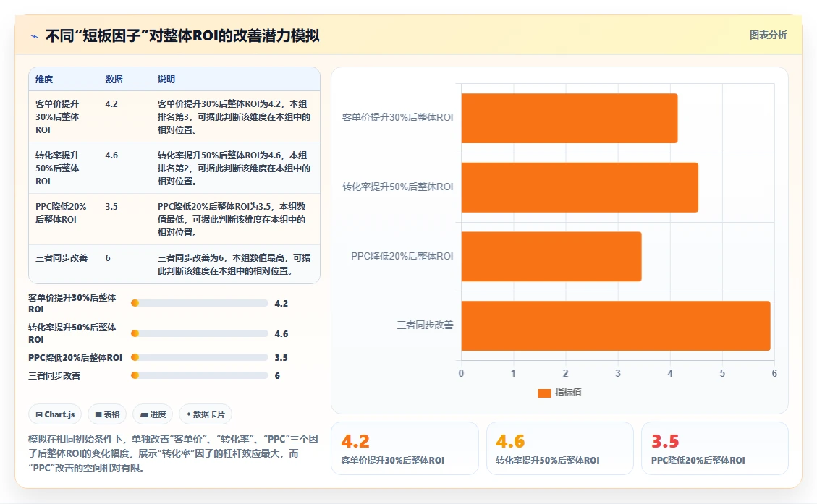
Task: Open the 4.6 转化率提升50%后整体ROI stat card
Action: (559, 448)
